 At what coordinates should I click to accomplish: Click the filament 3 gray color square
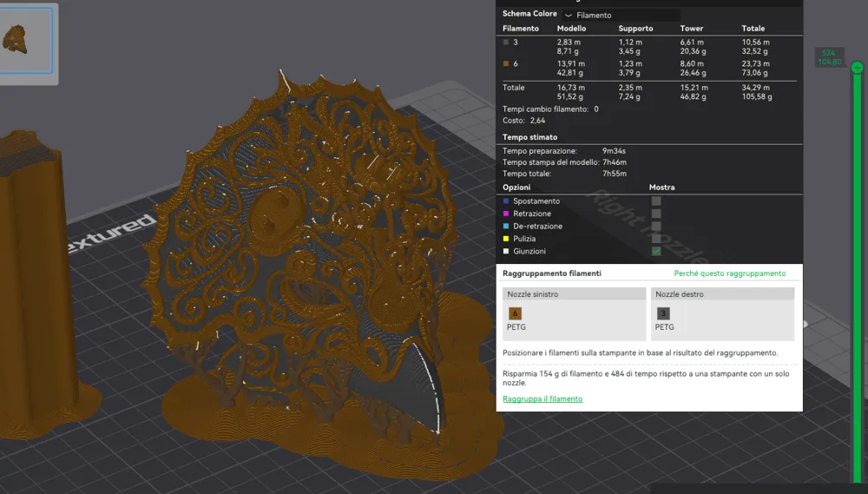(x=505, y=42)
